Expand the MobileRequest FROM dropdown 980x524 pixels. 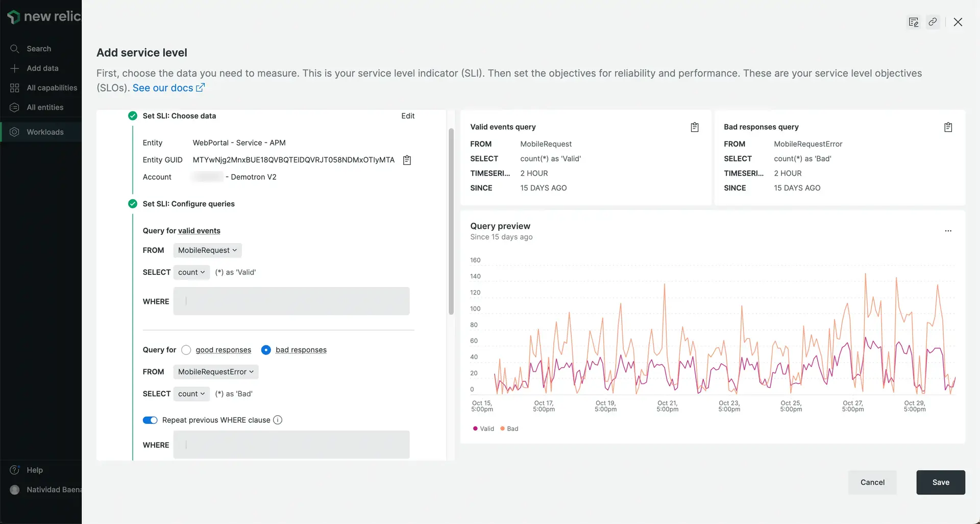(207, 250)
